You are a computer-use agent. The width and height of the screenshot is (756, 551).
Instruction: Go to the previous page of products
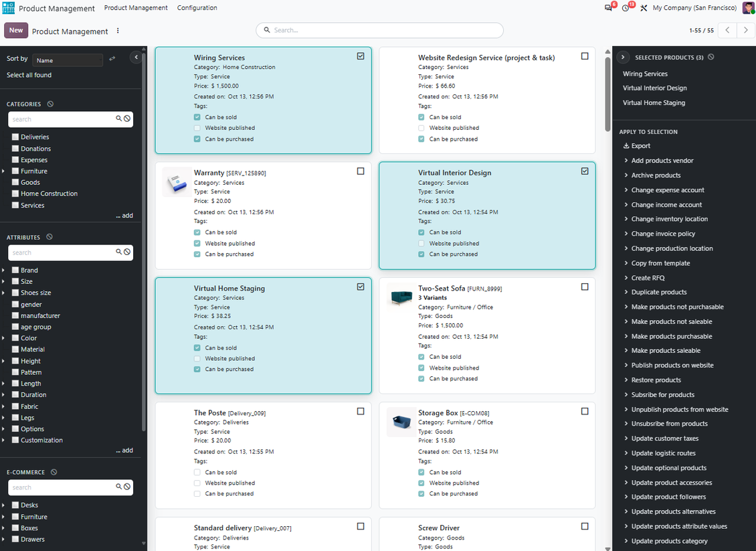[727, 30]
